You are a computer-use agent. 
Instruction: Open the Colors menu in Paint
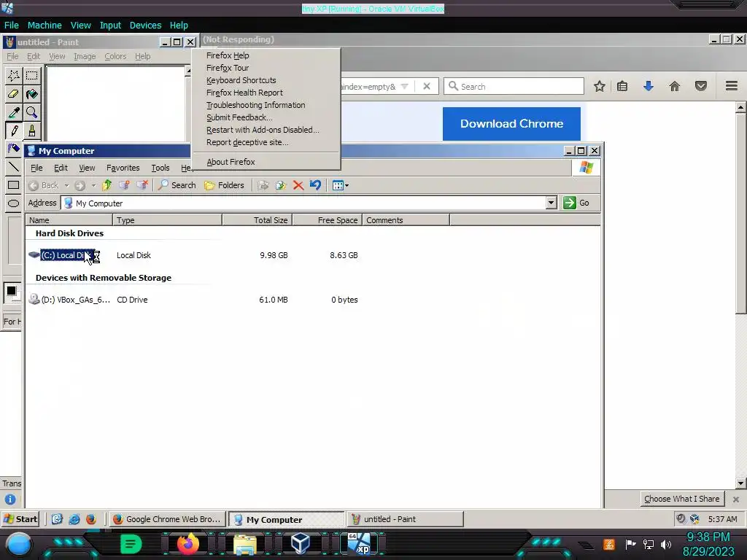[115, 57]
